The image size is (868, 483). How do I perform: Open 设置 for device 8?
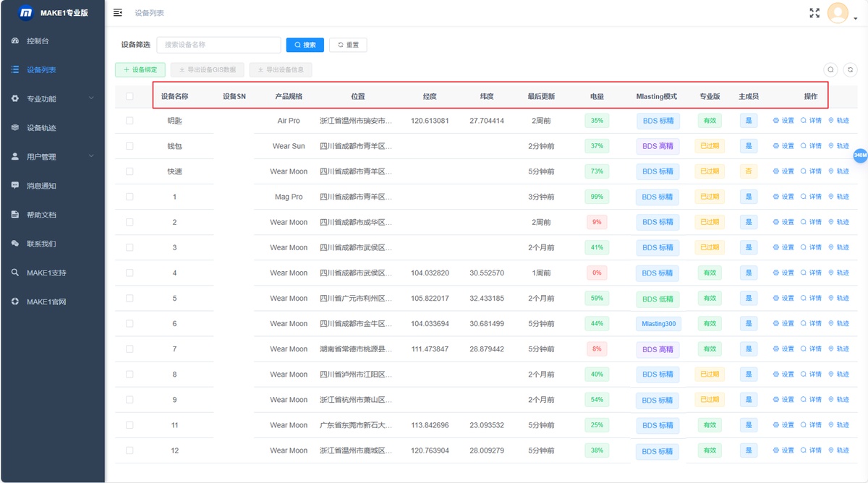point(783,375)
